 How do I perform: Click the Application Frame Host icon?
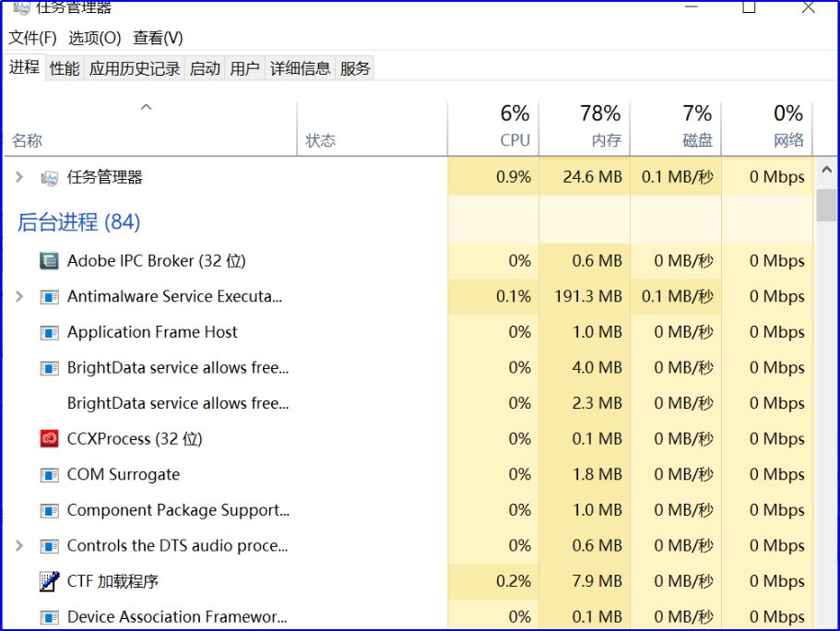(x=50, y=332)
